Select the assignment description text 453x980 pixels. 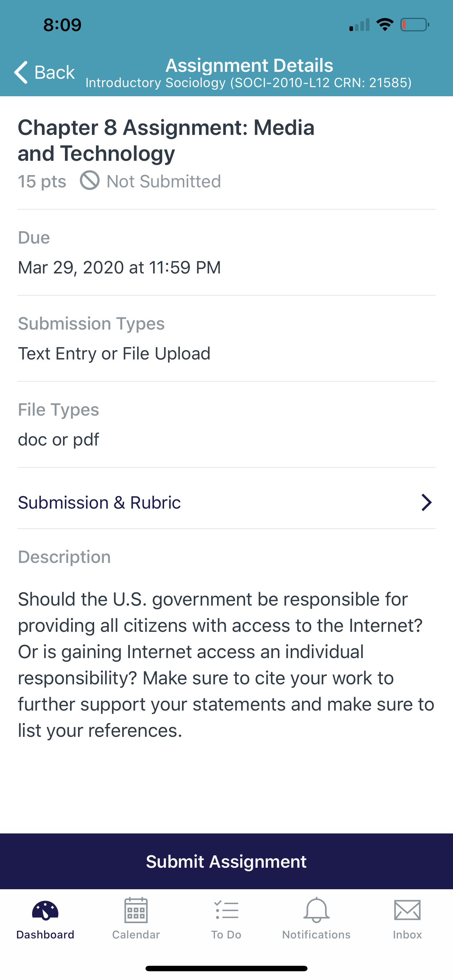click(226, 665)
